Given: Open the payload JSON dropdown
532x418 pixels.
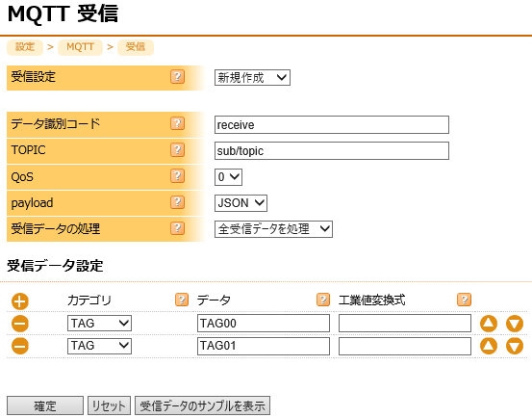Looking at the screenshot, I should pyautogui.click(x=241, y=203).
